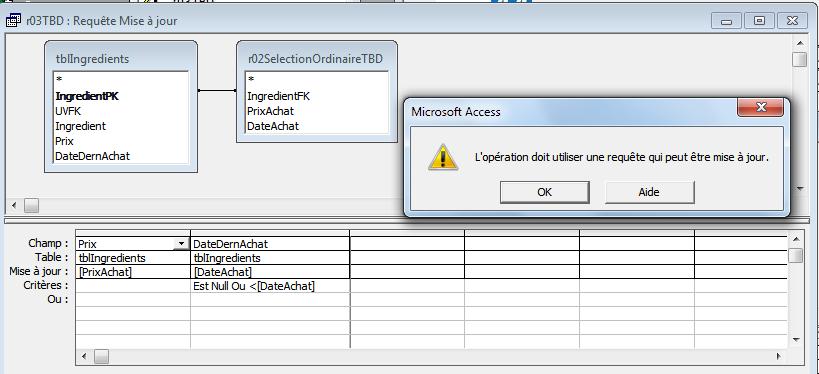Click the Aide button in the dialog
This screenshot has width=819, height=374.
(649, 192)
